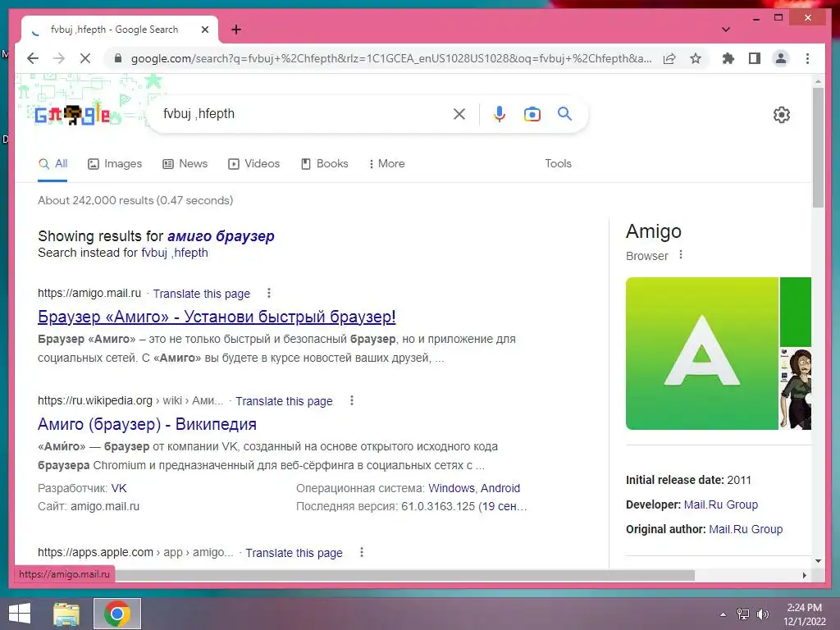The width and height of the screenshot is (840, 630).
Task: Switch to the Books tab
Action: tap(325, 164)
